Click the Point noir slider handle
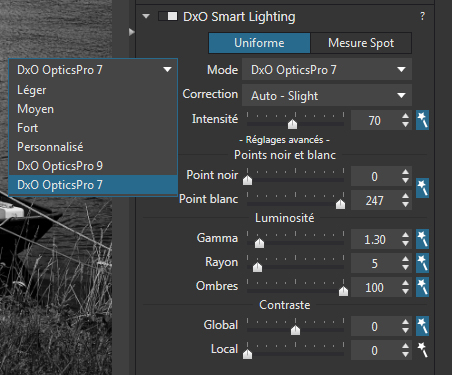The image size is (452, 375). pyautogui.click(x=247, y=180)
